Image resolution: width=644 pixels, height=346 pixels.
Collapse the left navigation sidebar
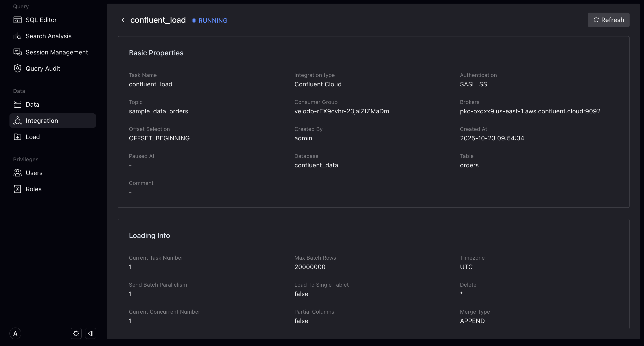tap(91, 333)
